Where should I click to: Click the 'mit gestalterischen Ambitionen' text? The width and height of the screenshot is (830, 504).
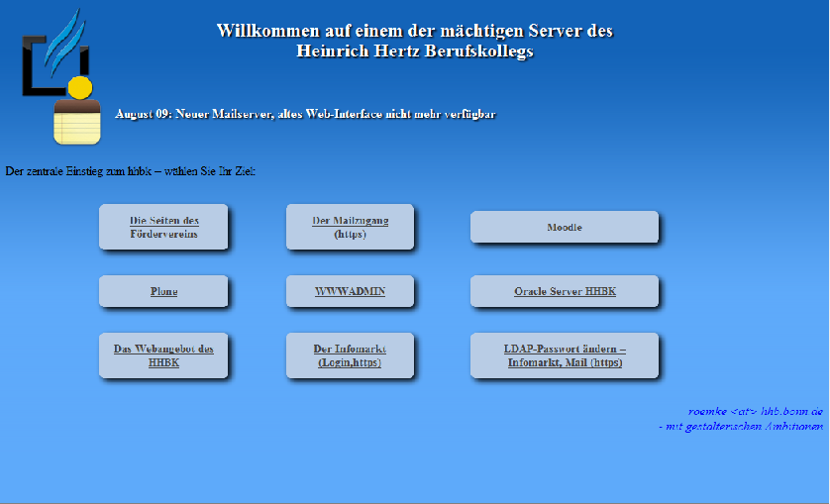coord(741,426)
